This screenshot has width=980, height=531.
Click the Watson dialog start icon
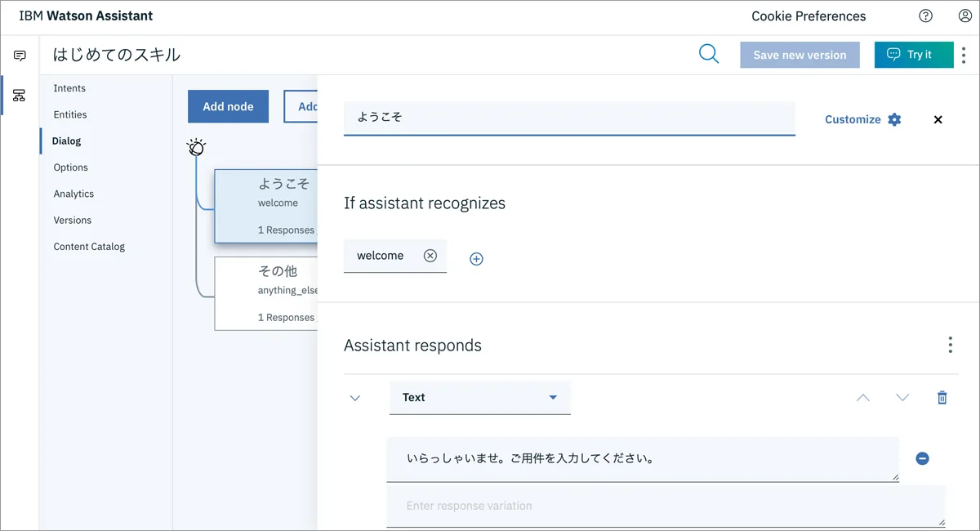point(196,147)
